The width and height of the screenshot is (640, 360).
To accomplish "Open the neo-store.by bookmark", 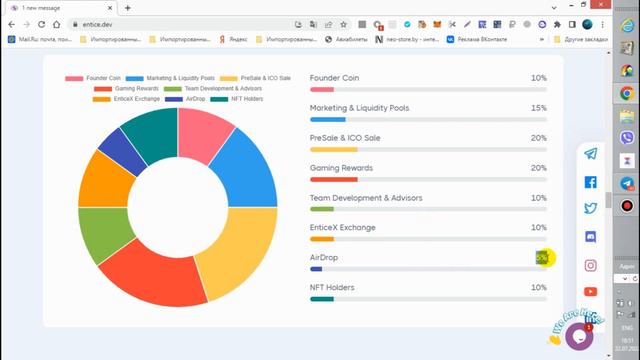I will tap(407, 40).
